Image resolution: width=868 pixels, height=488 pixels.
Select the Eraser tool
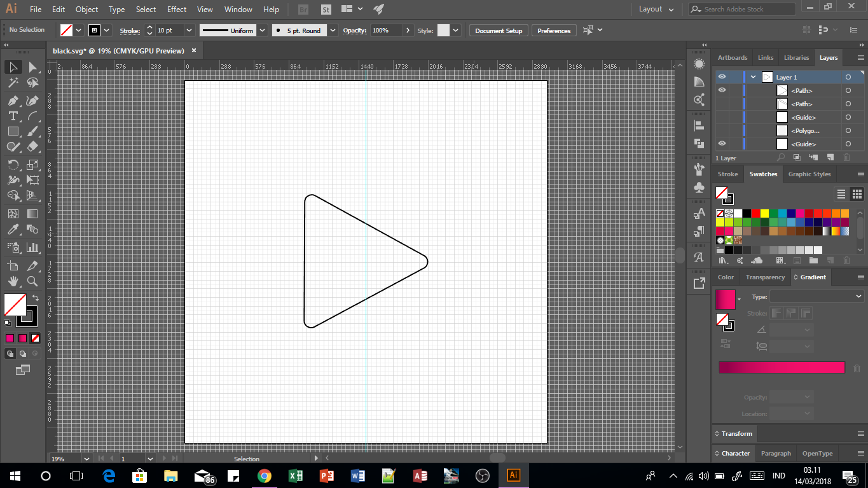(32, 146)
